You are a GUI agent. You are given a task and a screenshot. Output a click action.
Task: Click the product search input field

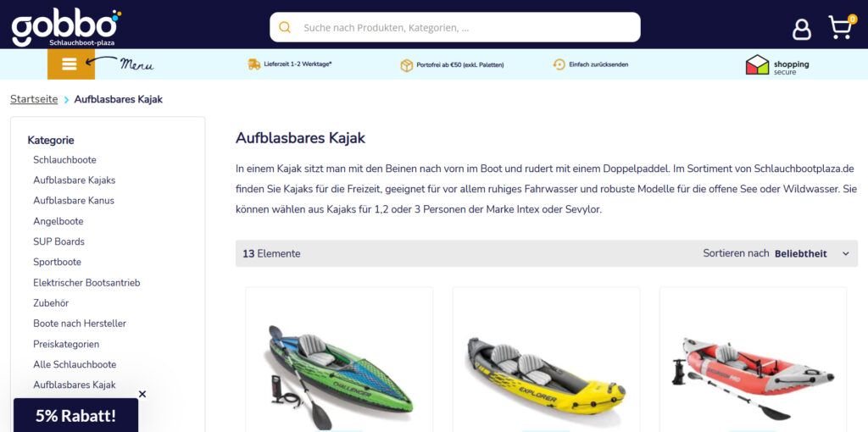tap(455, 27)
